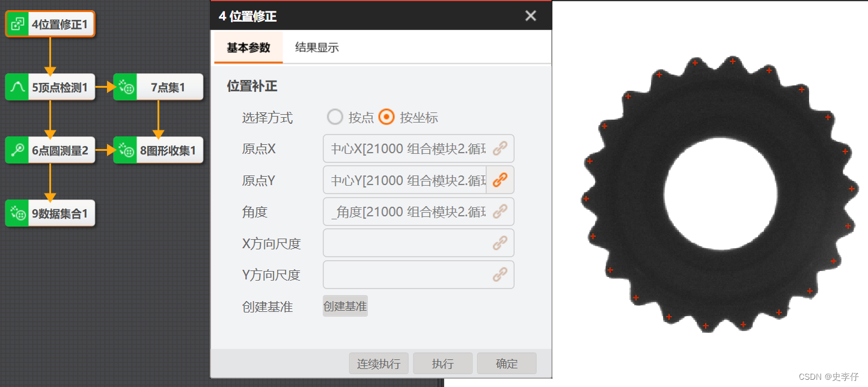Click the 9数据集合1 data set icon

click(x=17, y=213)
